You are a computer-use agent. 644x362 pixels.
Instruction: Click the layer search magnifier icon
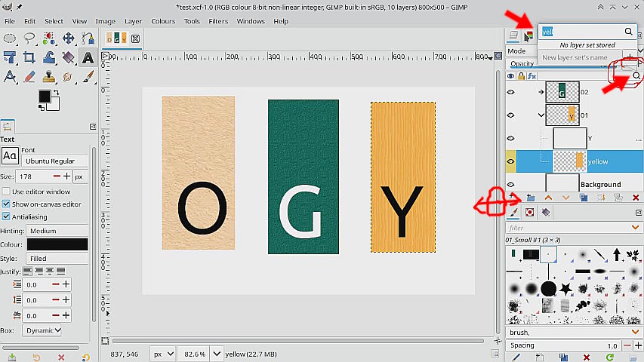(x=636, y=76)
